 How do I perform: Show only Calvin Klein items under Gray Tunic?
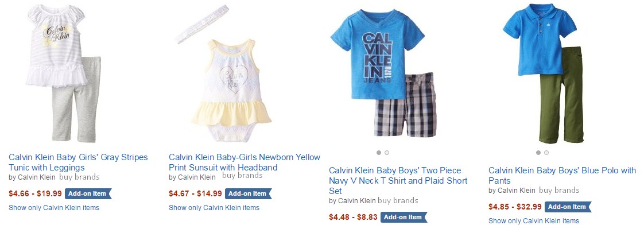coord(54,207)
